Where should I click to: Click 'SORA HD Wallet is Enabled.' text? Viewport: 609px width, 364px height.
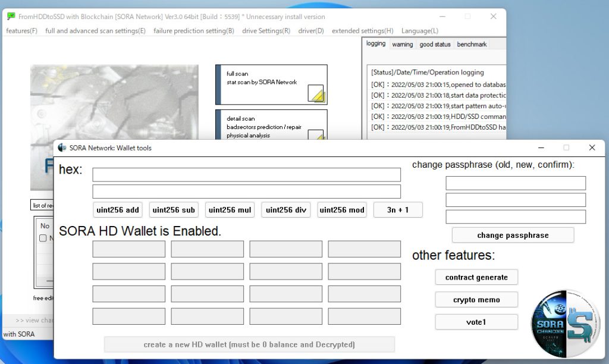[140, 231]
